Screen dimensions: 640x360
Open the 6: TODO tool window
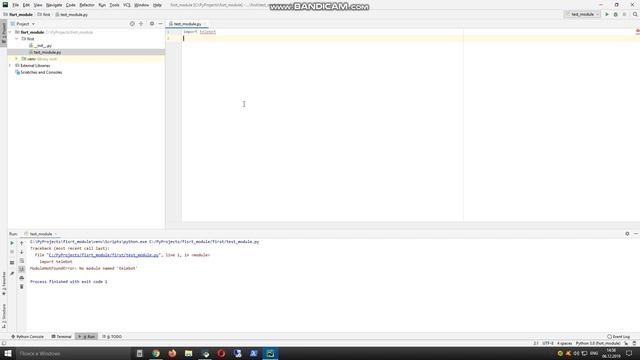(x=112, y=337)
